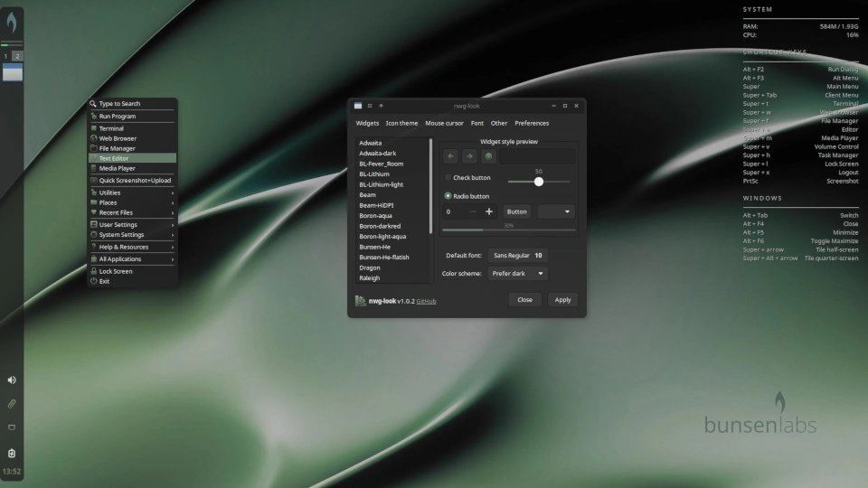Viewport: 868px width, 488px height.
Task: Click the Sans Regular 10 font button
Action: tap(517, 255)
